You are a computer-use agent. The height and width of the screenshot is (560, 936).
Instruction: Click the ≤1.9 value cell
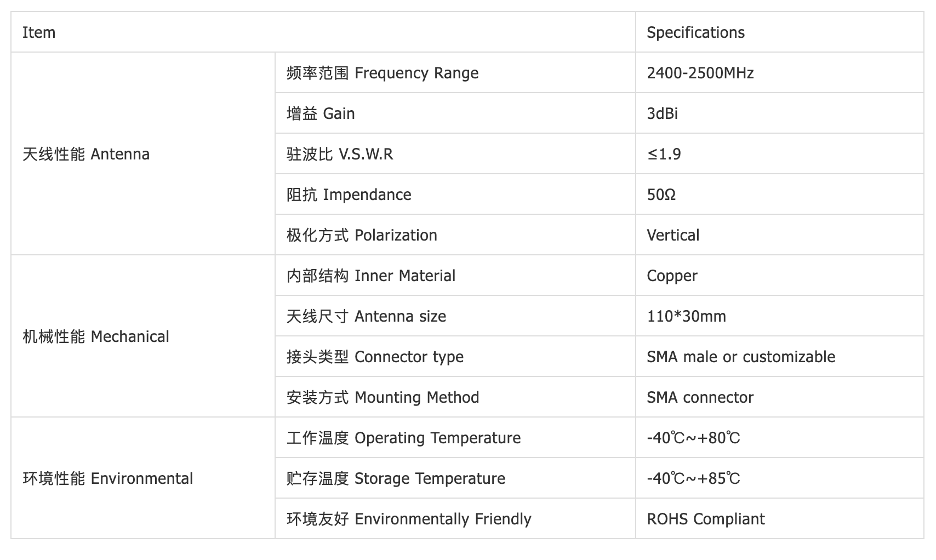(x=780, y=154)
